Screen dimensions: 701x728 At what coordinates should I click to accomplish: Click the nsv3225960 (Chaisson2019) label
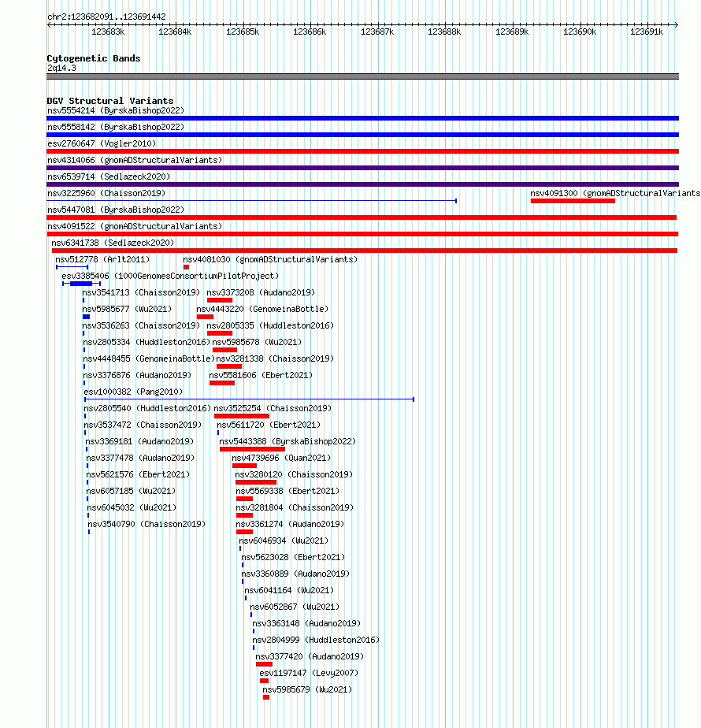tap(106, 193)
